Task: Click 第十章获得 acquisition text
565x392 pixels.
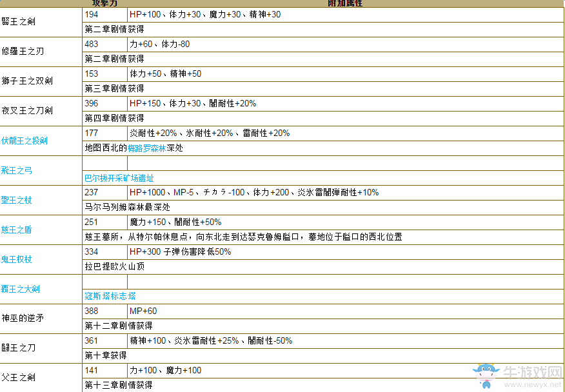Action: [x=106, y=355]
